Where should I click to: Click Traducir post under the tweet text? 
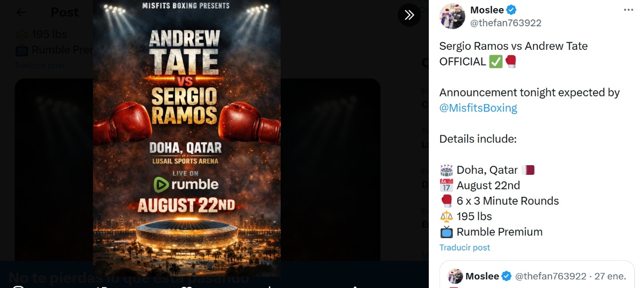pos(465,247)
